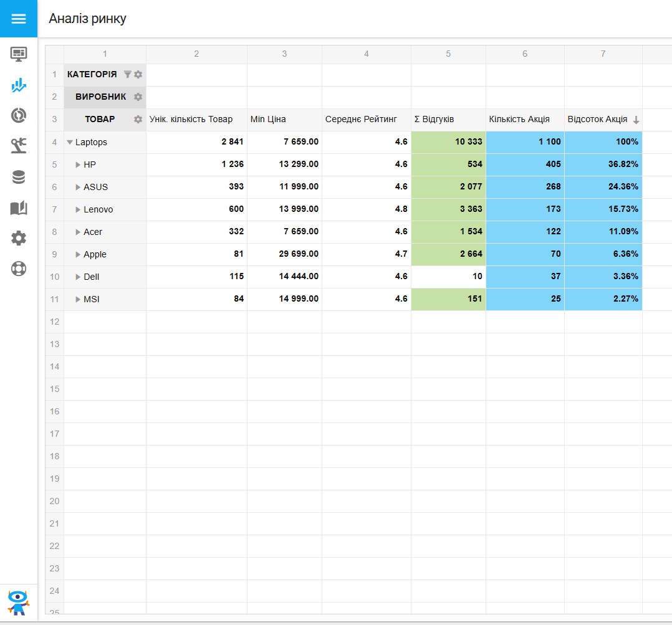Click the Σ Відгуків column header

(434, 120)
